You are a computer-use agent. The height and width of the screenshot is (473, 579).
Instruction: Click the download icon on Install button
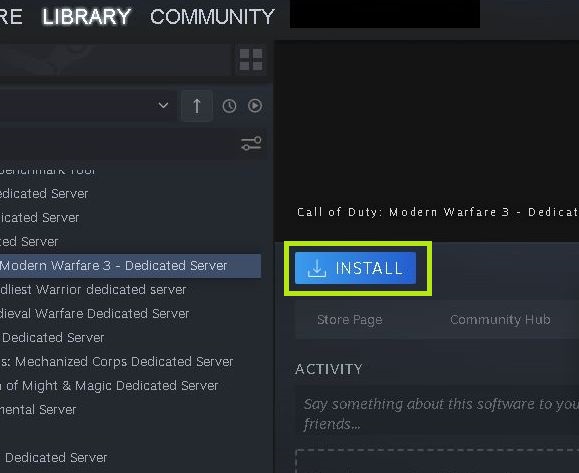click(x=317, y=268)
